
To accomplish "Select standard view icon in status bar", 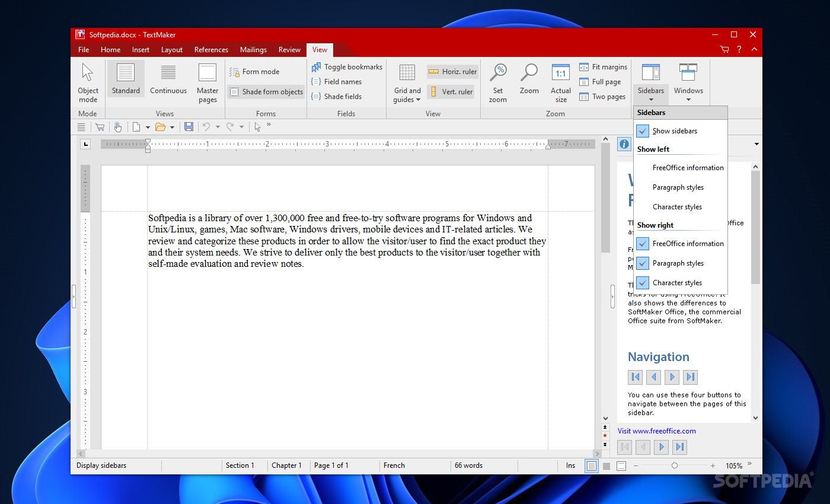I will pos(591,466).
